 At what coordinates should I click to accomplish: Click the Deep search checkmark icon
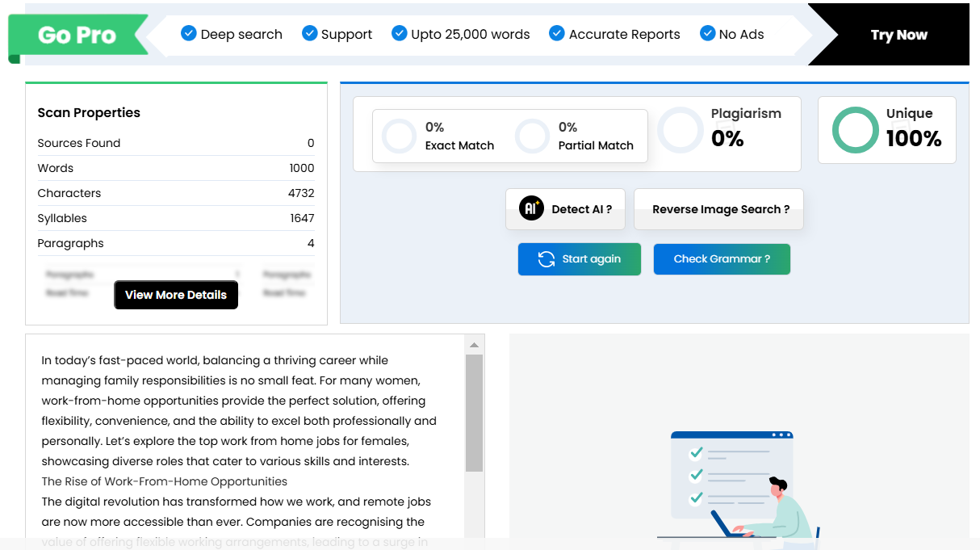(x=189, y=33)
